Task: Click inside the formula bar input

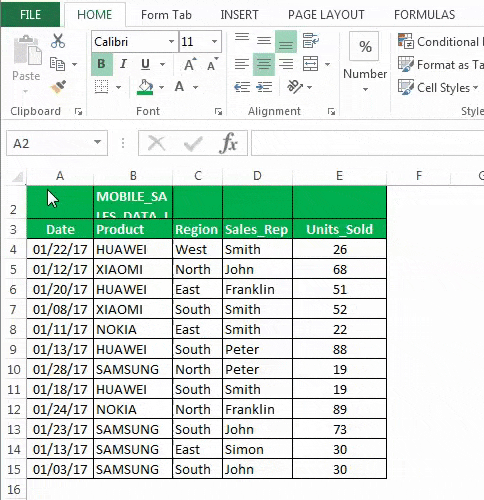Action: (367, 143)
